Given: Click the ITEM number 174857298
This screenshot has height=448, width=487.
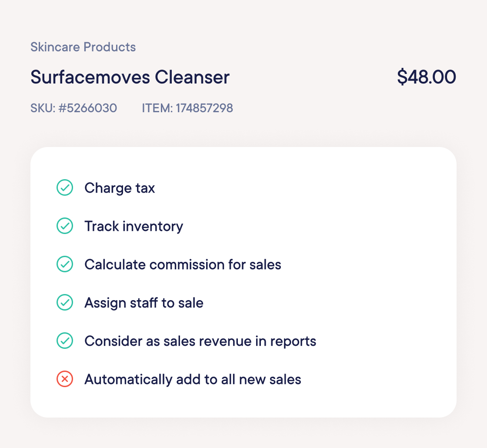Looking at the screenshot, I should pos(187,108).
